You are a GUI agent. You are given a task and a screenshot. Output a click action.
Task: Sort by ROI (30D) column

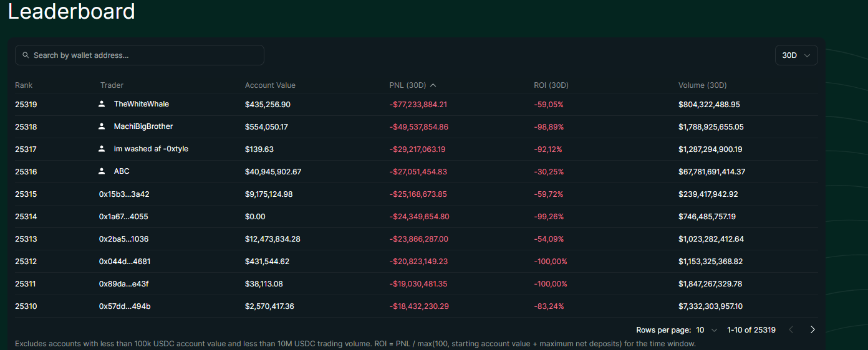[551, 85]
